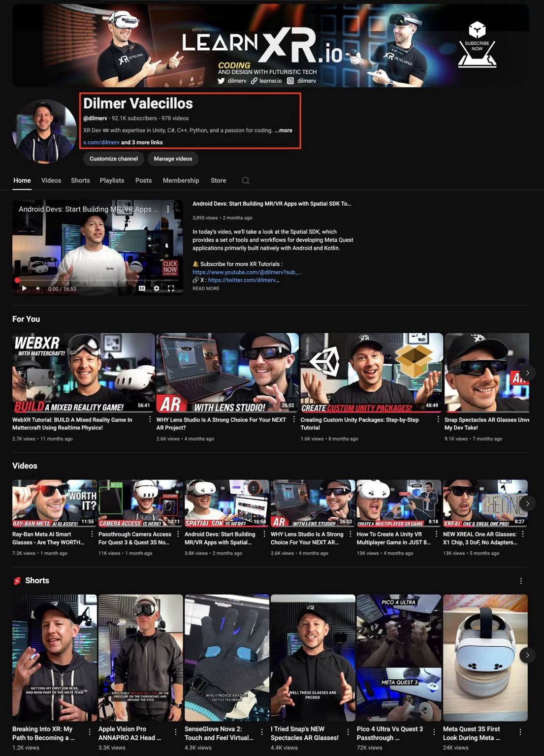
Task: Select the Membership tab
Action: coord(181,181)
